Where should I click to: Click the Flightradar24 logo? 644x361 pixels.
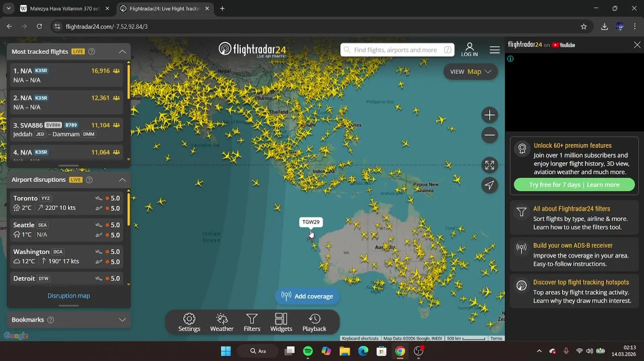(x=252, y=49)
